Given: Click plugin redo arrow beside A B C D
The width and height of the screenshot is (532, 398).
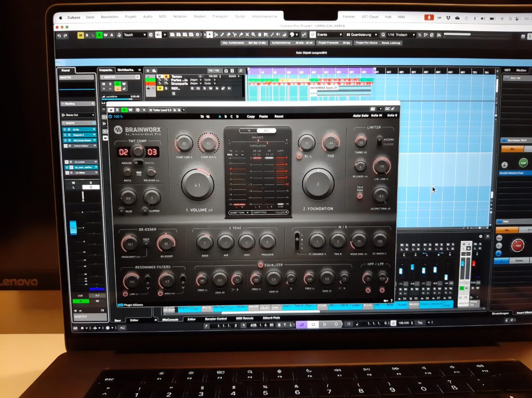Looking at the screenshot, I should pos(208,116).
